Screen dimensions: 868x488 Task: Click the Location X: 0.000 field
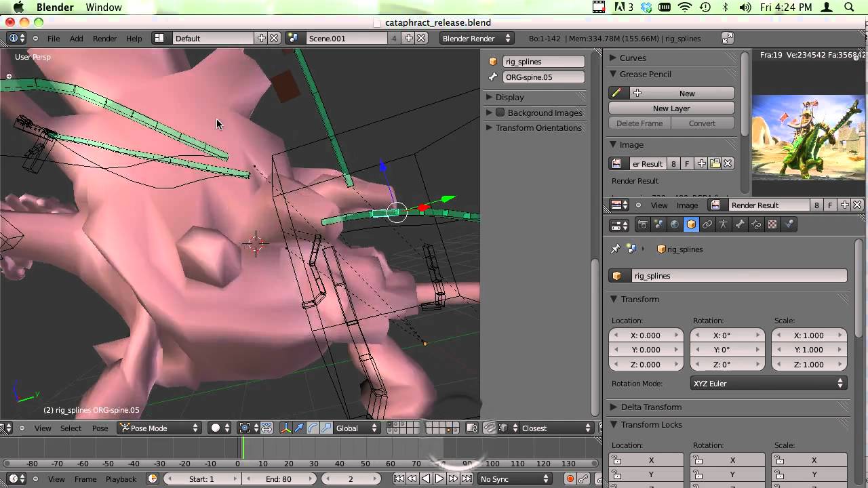646,335
